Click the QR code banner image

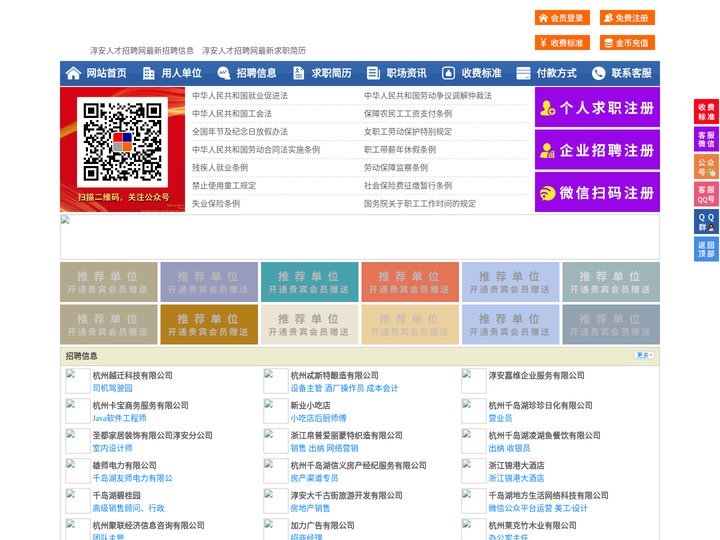[x=123, y=149]
